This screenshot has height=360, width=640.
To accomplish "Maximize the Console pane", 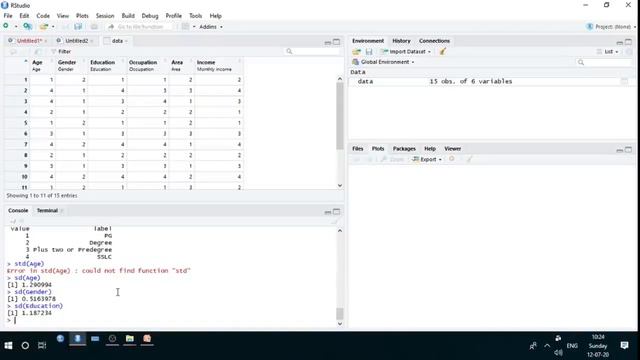I will click(336, 211).
